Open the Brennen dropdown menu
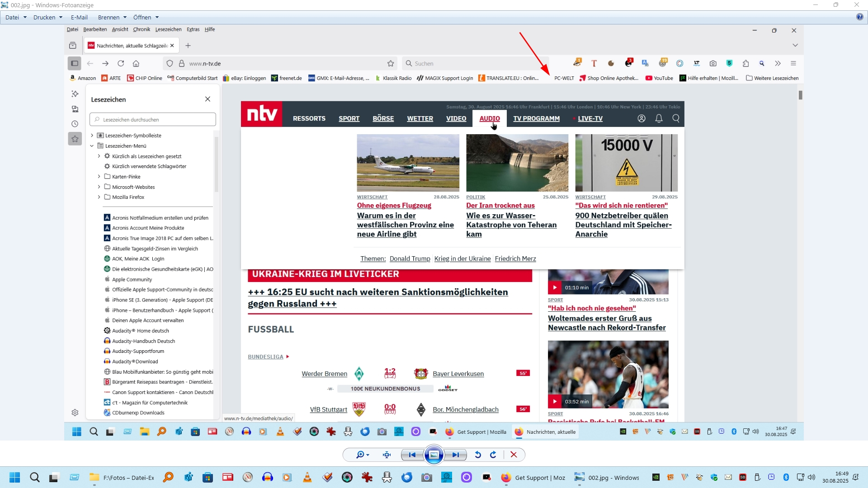 point(112,17)
